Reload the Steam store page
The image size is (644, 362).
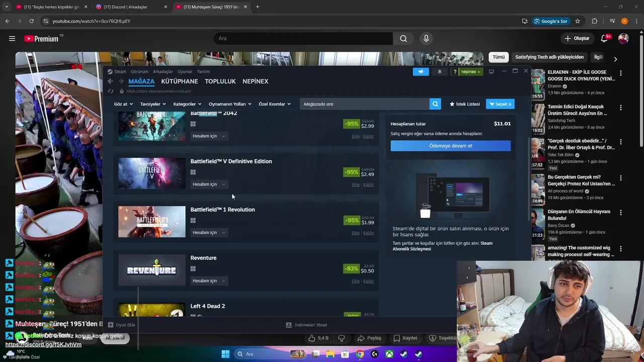click(x=111, y=91)
